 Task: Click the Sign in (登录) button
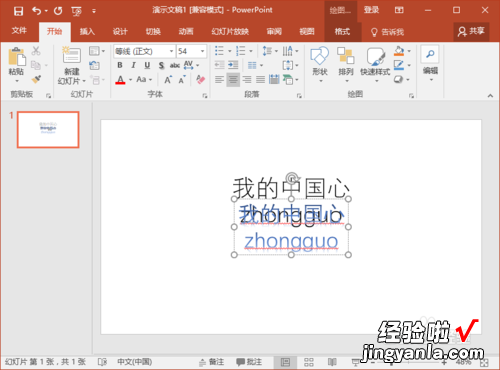(371, 10)
